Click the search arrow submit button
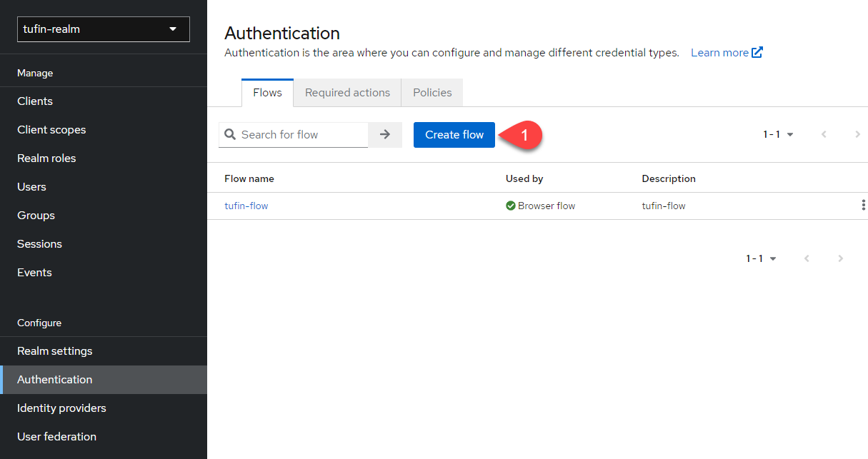 (x=385, y=134)
